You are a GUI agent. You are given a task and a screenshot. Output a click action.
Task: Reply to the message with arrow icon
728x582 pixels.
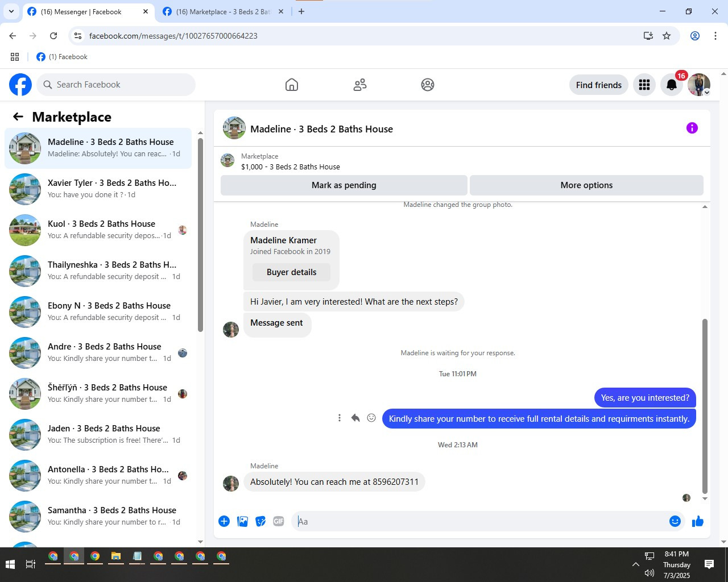coord(355,418)
